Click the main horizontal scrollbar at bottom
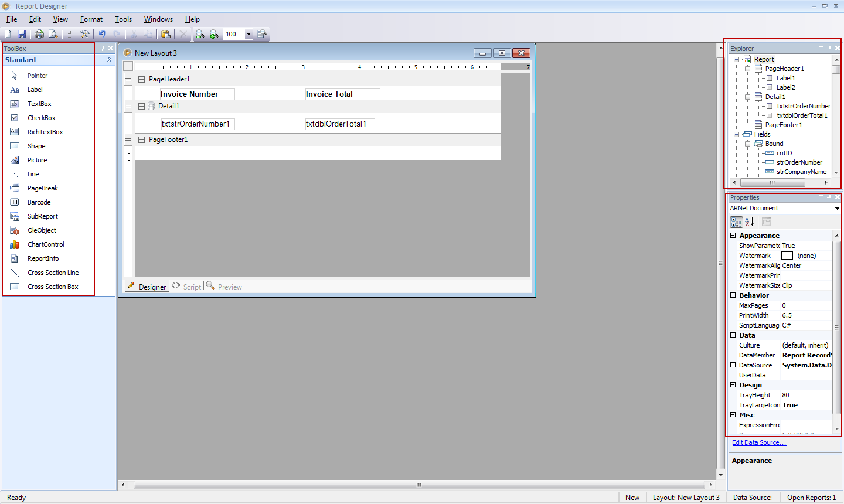Screen dimensions: 844x504 pyautogui.click(x=418, y=485)
